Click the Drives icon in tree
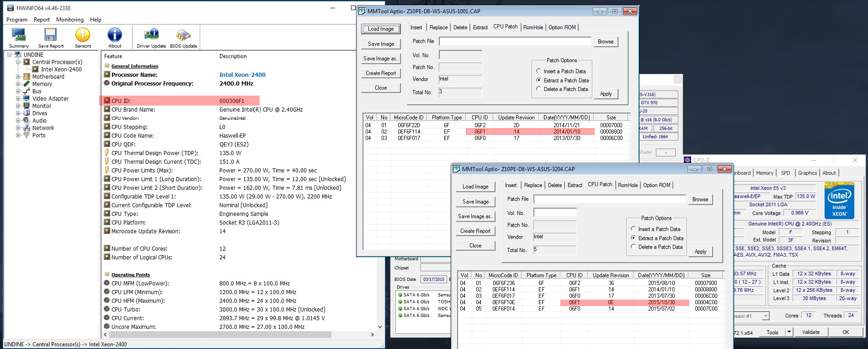 coord(27,113)
